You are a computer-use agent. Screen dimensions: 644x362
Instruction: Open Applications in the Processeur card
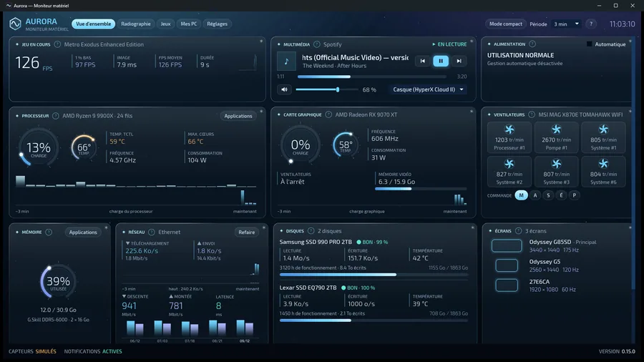(x=238, y=116)
